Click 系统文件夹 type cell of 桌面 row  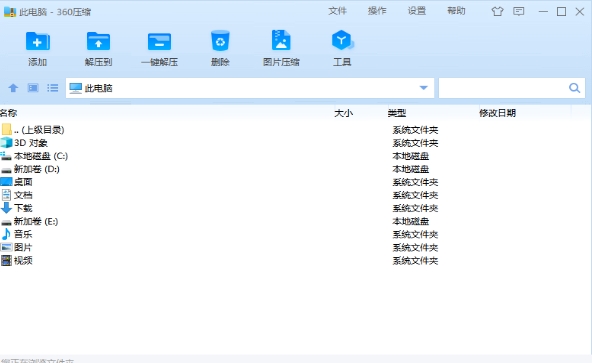pyautogui.click(x=415, y=182)
